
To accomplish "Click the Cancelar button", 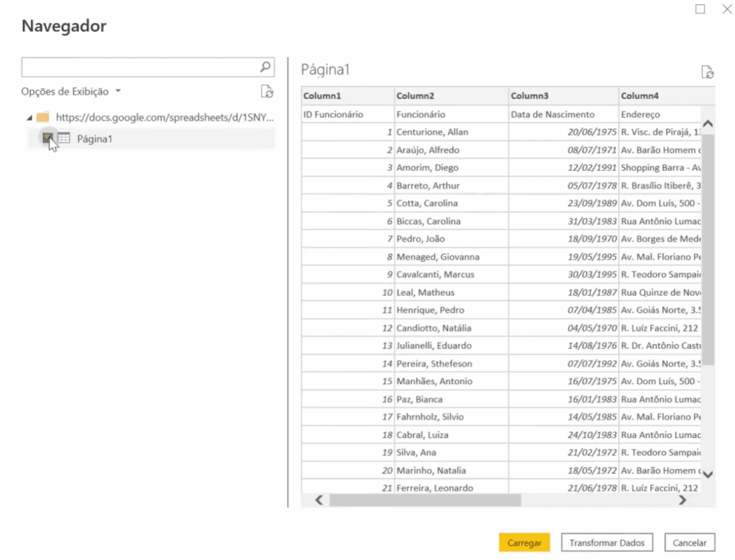I will (x=689, y=543).
